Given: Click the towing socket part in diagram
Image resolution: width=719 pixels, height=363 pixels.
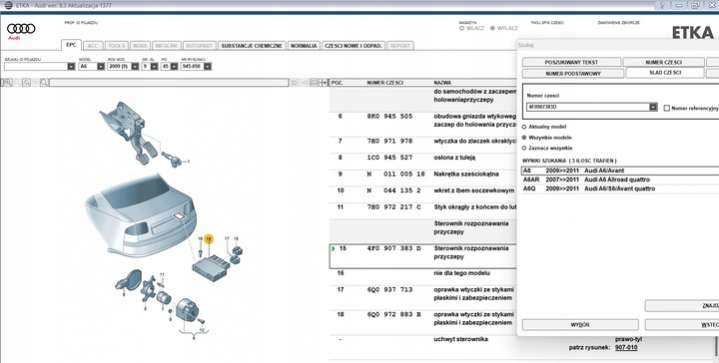Looking at the screenshot, I should pyautogui.click(x=189, y=312).
